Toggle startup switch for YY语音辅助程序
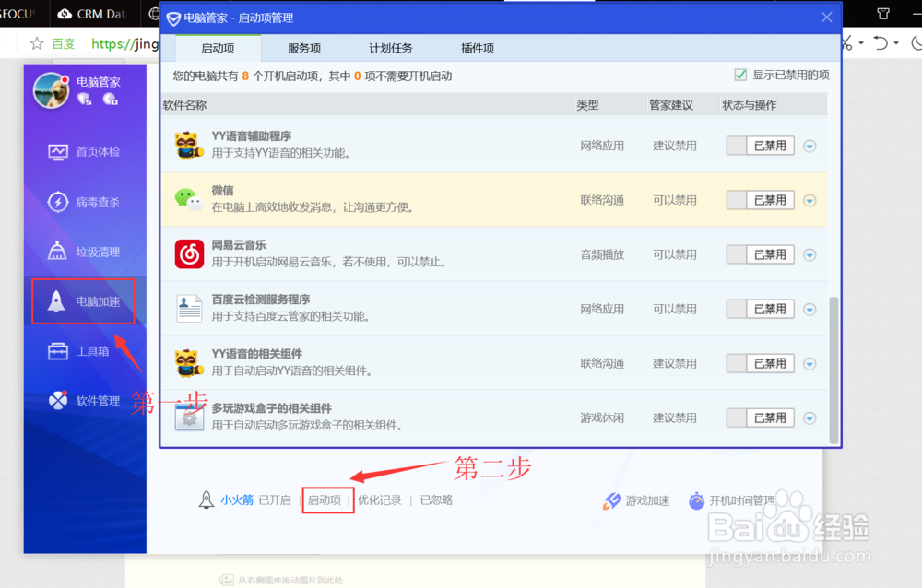Screen dimensions: 922x588 760,146
